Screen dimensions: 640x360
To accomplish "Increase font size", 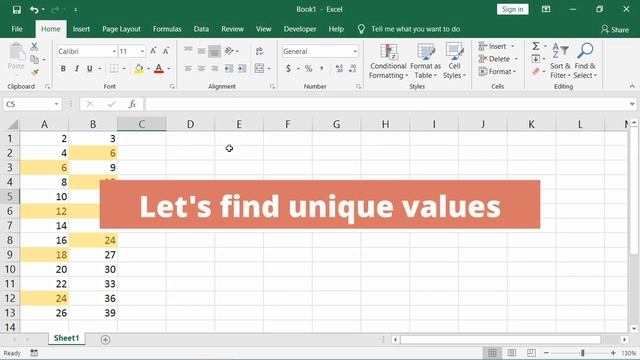I will pos(153,51).
